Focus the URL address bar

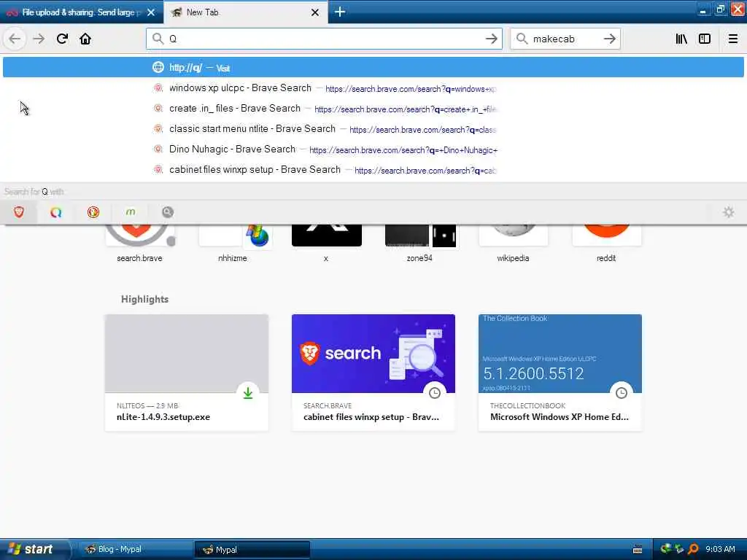coord(324,39)
